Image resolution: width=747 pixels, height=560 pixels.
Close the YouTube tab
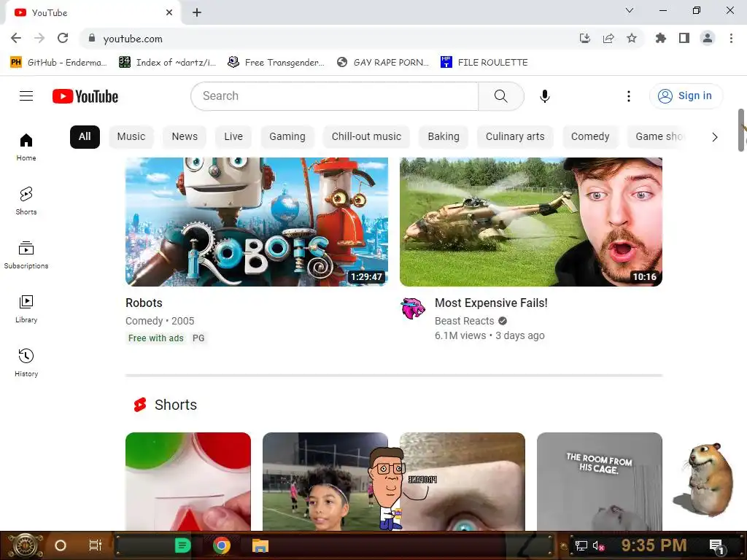point(169,12)
